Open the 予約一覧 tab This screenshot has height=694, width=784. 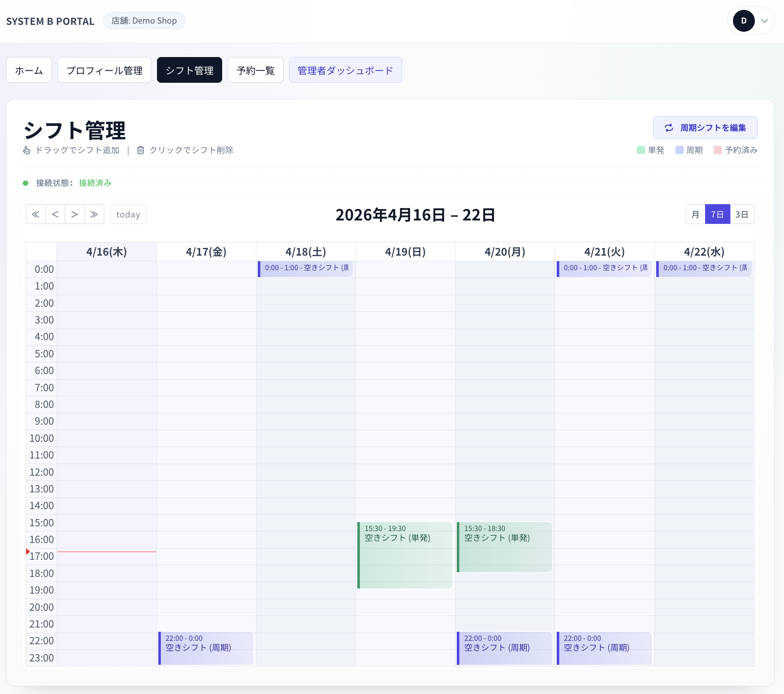coord(255,70)
